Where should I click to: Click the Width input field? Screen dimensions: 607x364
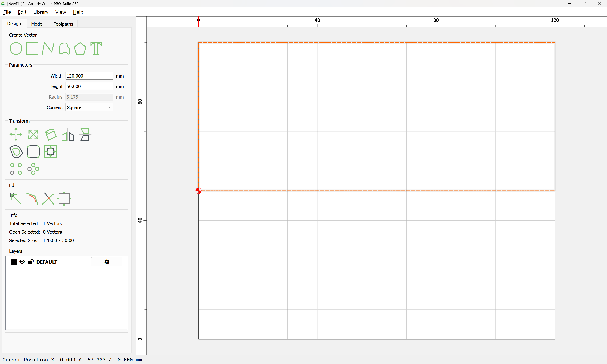pyautogui.click(x=89, y=76)
